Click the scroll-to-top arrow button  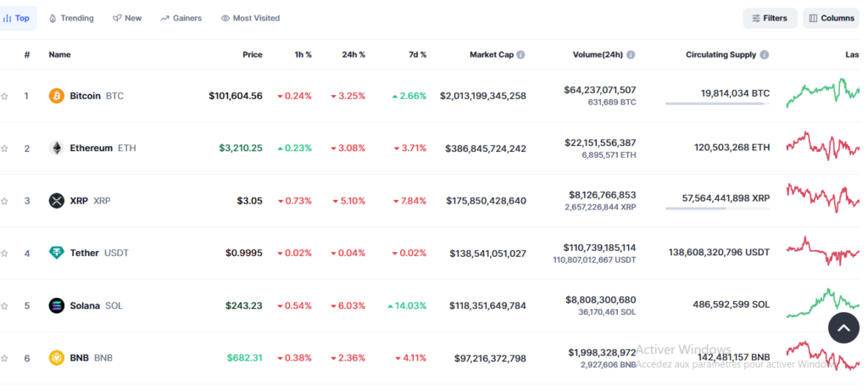[843, 327]
